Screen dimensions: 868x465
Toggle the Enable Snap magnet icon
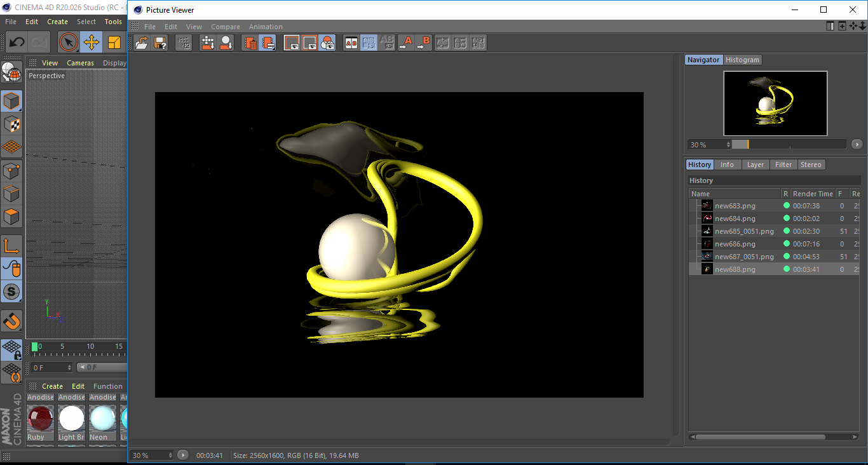[x=11, y=321]
